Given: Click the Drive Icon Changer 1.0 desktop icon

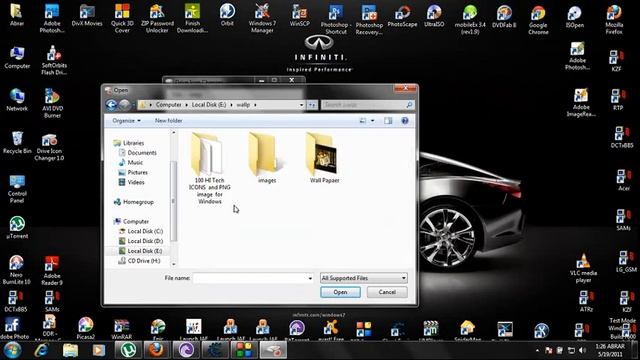Looking at the screenshot, I should pos(49,147).
